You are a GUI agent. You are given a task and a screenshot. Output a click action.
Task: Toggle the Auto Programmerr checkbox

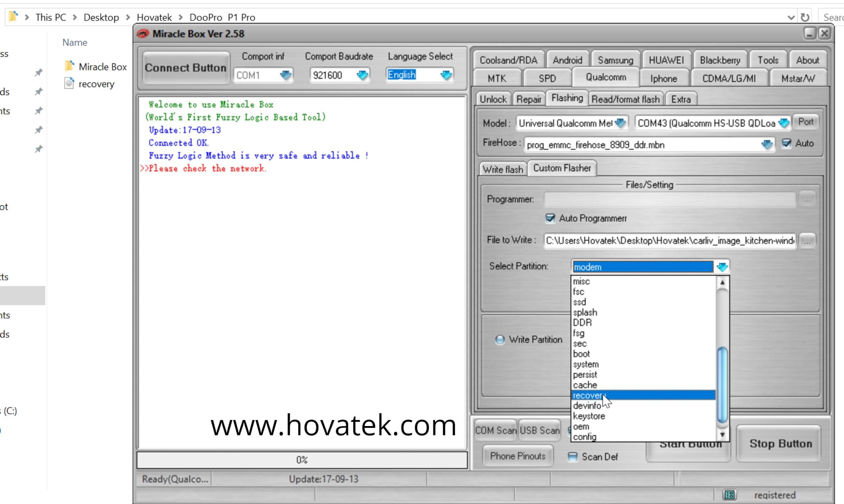pos(550,218)
